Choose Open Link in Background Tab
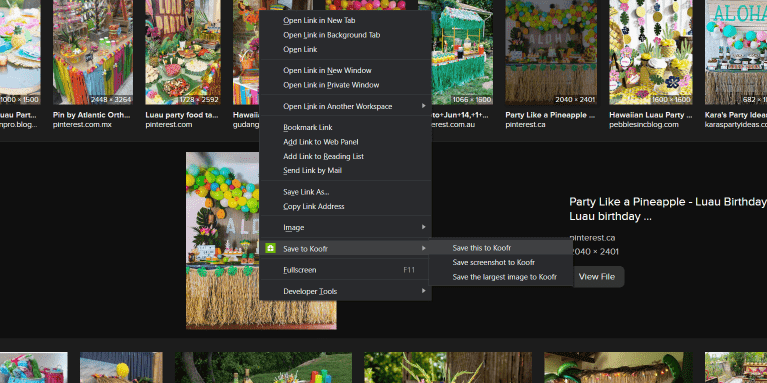This screenshot has width=767, height=383. [x=345, y=35]
